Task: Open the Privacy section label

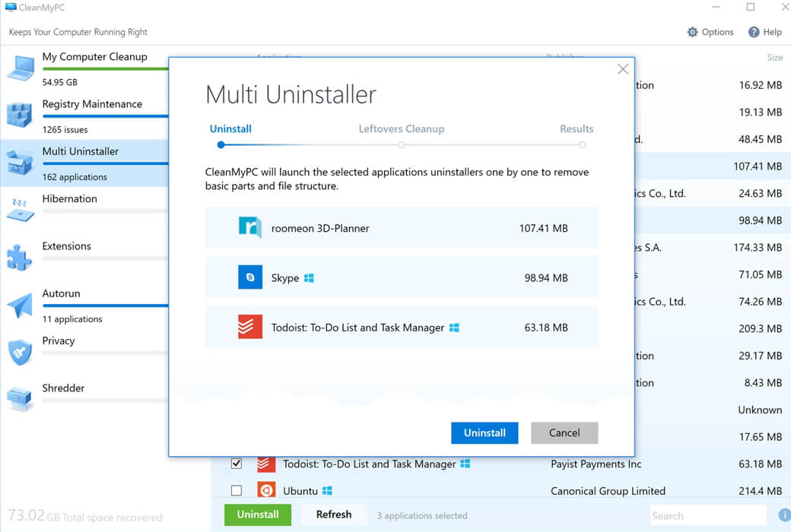Action: point(59,341)
